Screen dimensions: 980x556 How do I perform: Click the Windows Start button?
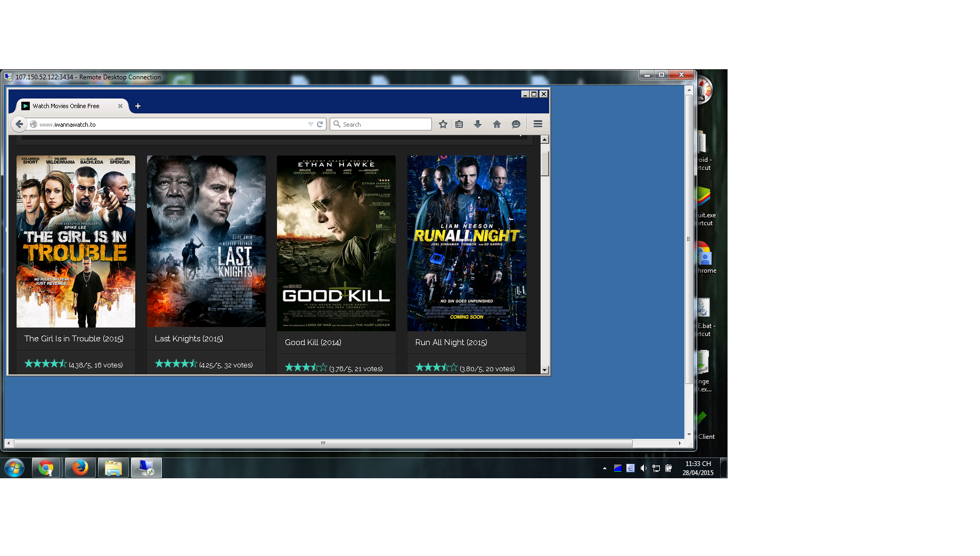(14, 468)
